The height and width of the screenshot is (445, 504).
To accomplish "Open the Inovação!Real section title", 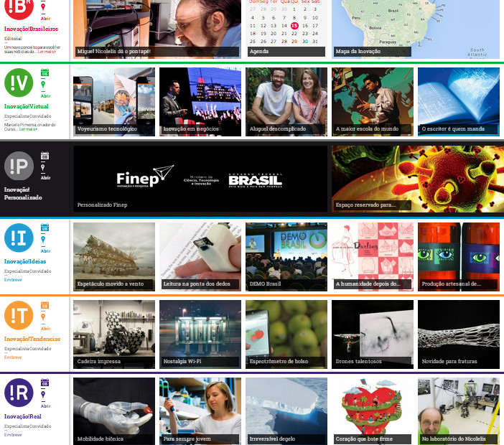I will 22,416.
